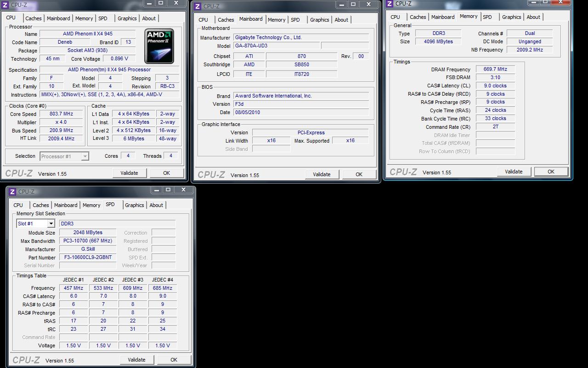Open Graphics tab in the SPD window
This screenshot has height=368, width=588.
135,205
